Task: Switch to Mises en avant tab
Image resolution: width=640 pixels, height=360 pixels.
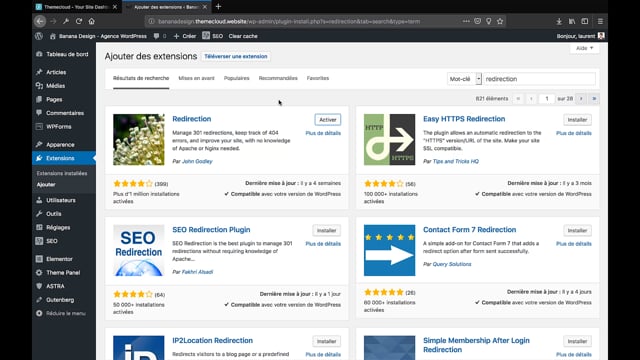Action: tap(196, 78)
